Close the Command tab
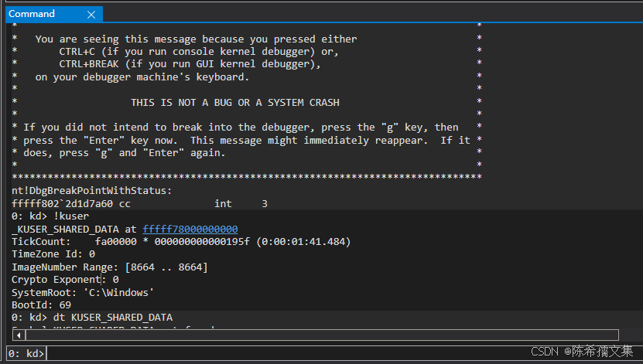The height and width of the screenshot is (364, 643). 91,15
